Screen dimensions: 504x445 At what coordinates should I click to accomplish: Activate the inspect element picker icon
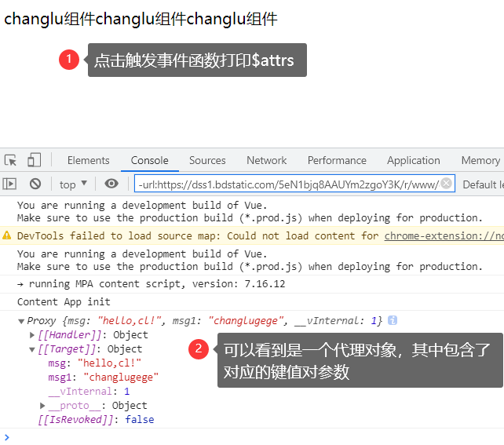coord(10,160)
